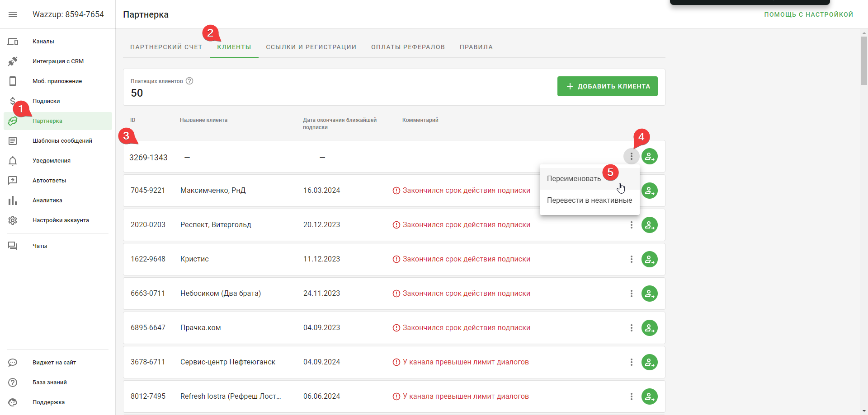The height and width of the screenshot is (415, 868).
Task: Select Переименовать in context menu
Action: coord(590,179)
